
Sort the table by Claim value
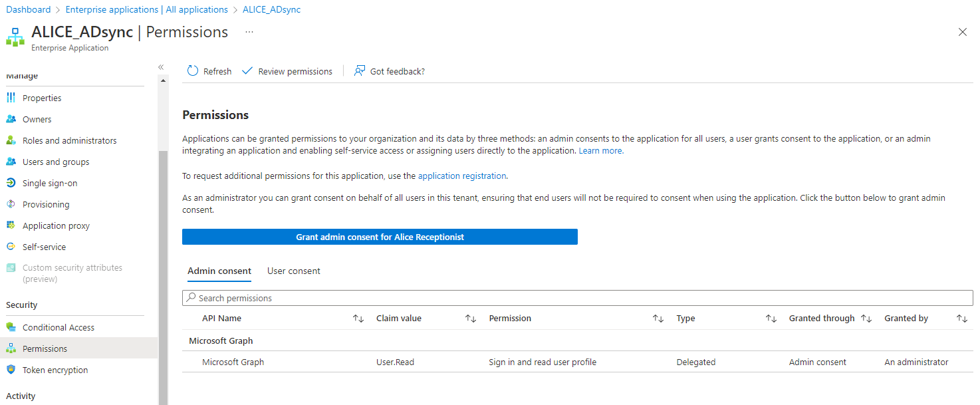click(x=471, y=319)
